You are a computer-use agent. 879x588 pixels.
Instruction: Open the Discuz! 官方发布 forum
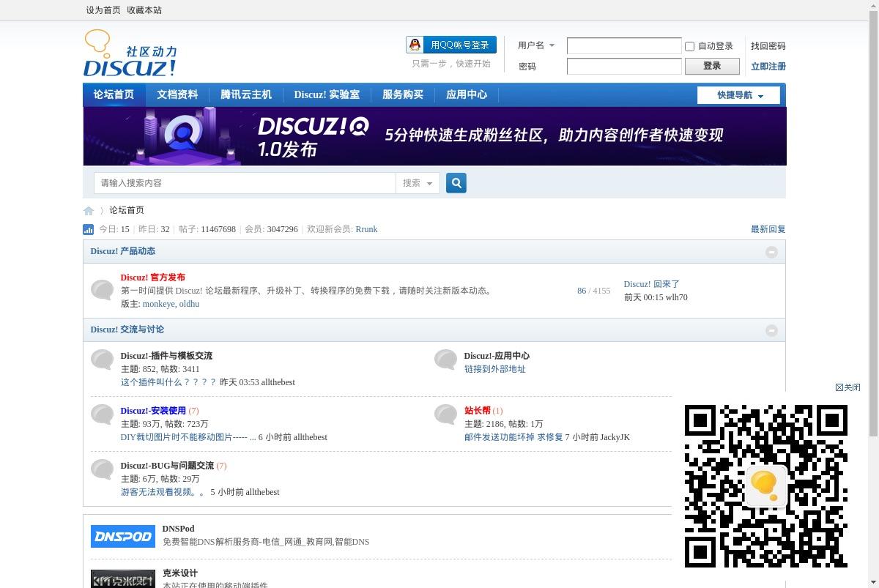152,278
